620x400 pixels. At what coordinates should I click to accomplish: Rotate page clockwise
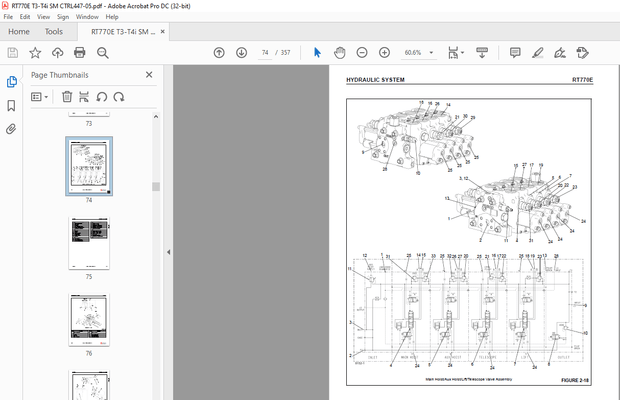coord(119,96)
